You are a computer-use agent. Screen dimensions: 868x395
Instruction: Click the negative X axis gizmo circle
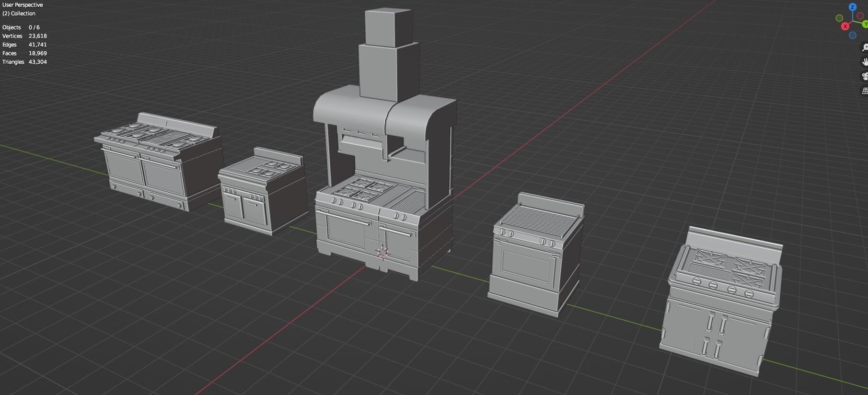860,16
